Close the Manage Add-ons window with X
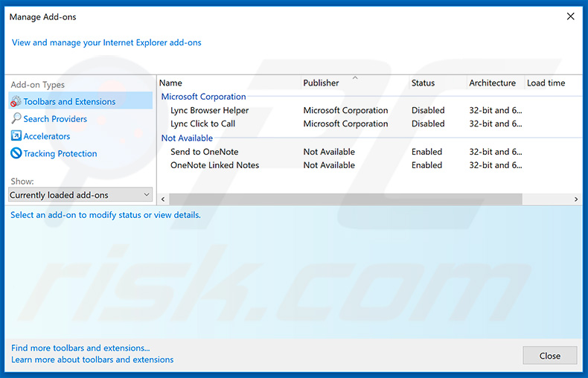Image resolution: width=588 pixels, height=378 pixels. (570, 16)
